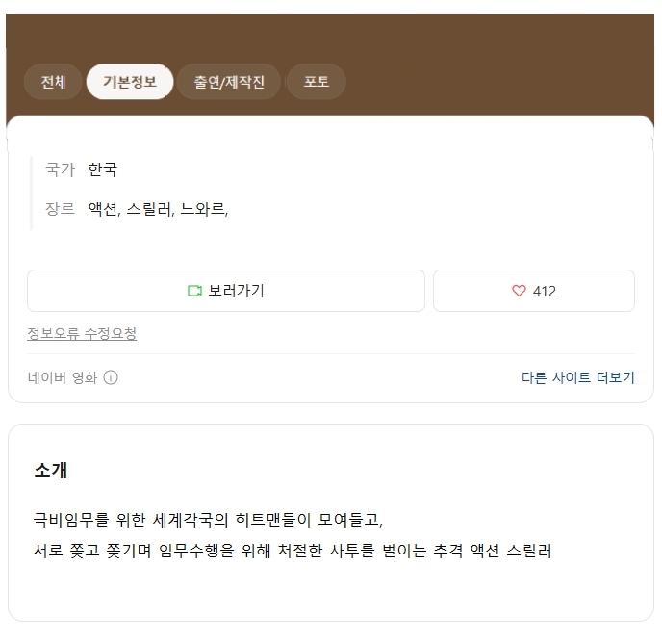Click the 소개 section heading
Screen dimensions: 662x644
tap(50, 470)
